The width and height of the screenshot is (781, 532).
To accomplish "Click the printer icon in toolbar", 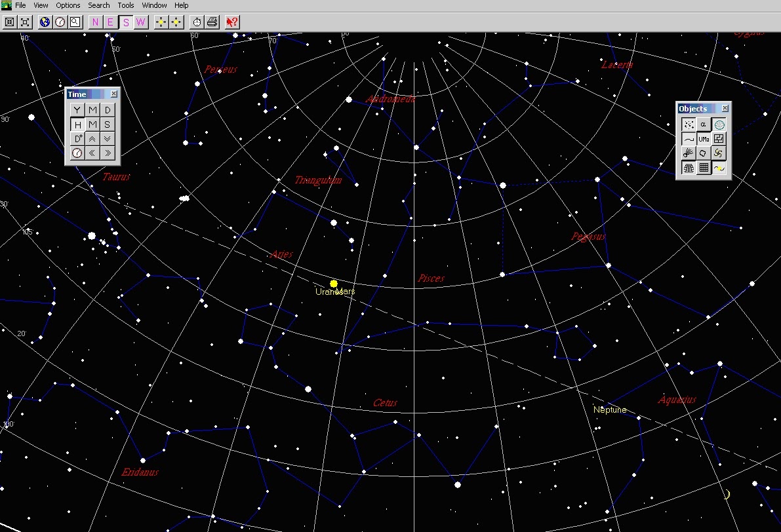I will click(212, 22).
